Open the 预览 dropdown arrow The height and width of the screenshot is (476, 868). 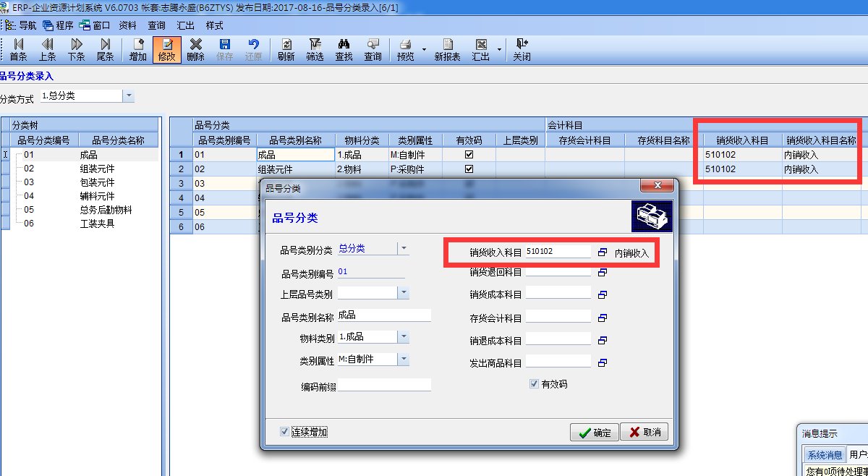pyautogui.click(x=425, y=49)
